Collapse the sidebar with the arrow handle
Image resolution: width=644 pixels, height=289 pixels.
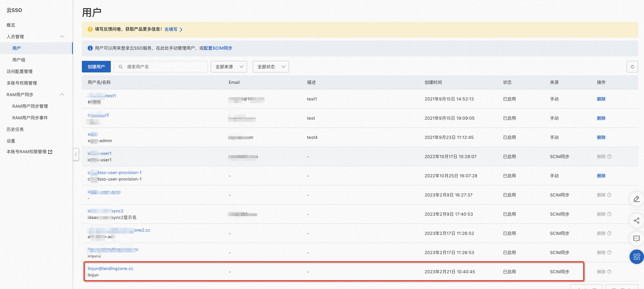[76, 154]
